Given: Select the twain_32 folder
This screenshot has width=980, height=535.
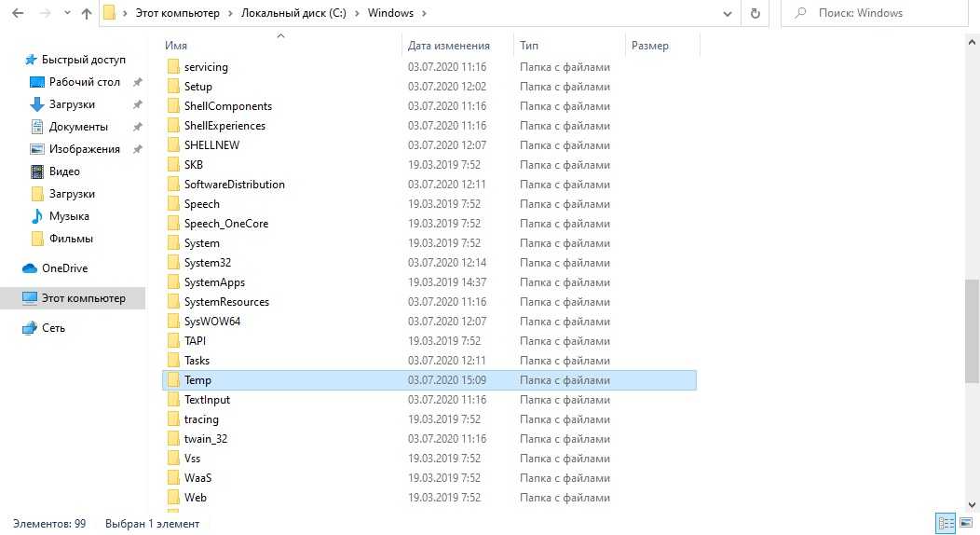Looking at the screenshot, I should click(205, 439).
